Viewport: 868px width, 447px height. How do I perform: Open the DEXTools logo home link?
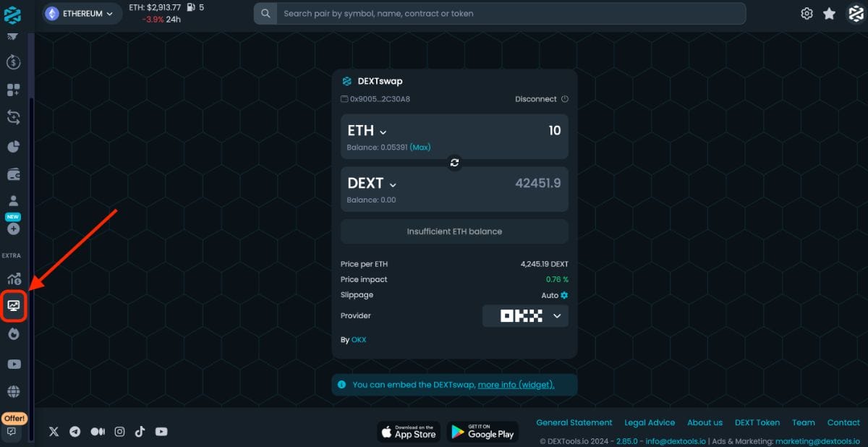point(12,14)
